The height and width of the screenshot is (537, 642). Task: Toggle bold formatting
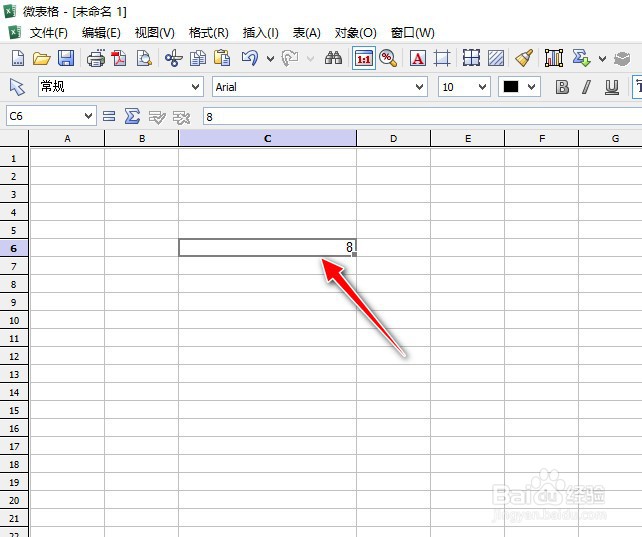[x=562, y=87]
